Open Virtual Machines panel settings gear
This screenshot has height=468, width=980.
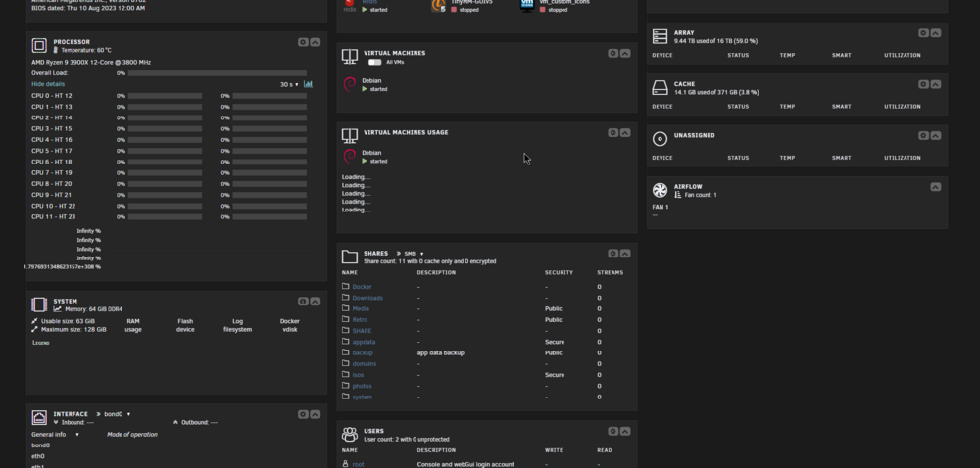point(613,54)
